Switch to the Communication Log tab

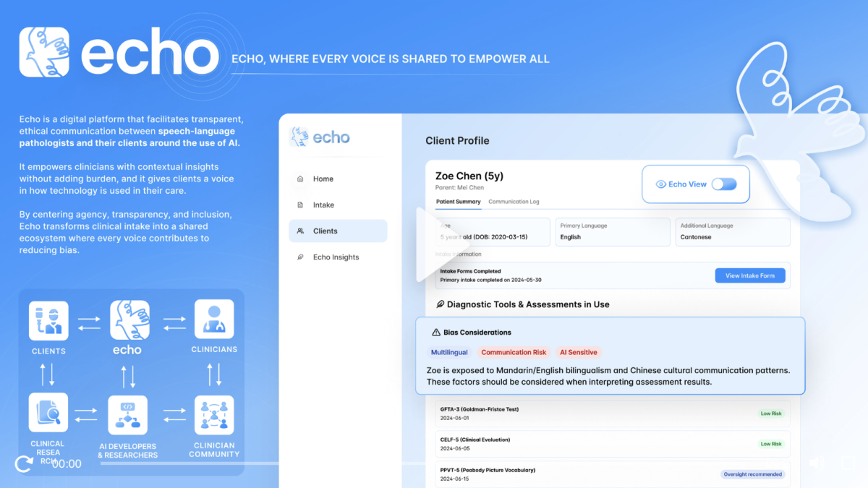pyautogui.click(x=514, y=202)
